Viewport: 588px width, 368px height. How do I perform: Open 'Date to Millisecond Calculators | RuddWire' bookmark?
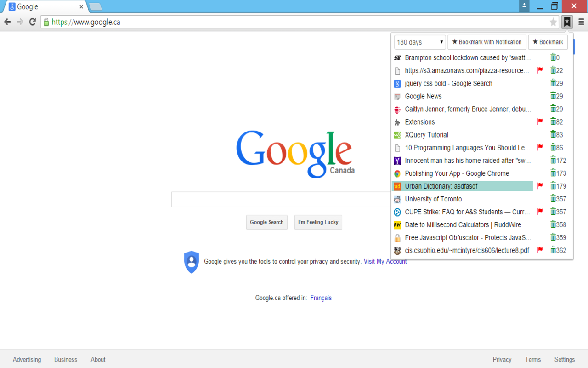(x=463, y=224)
